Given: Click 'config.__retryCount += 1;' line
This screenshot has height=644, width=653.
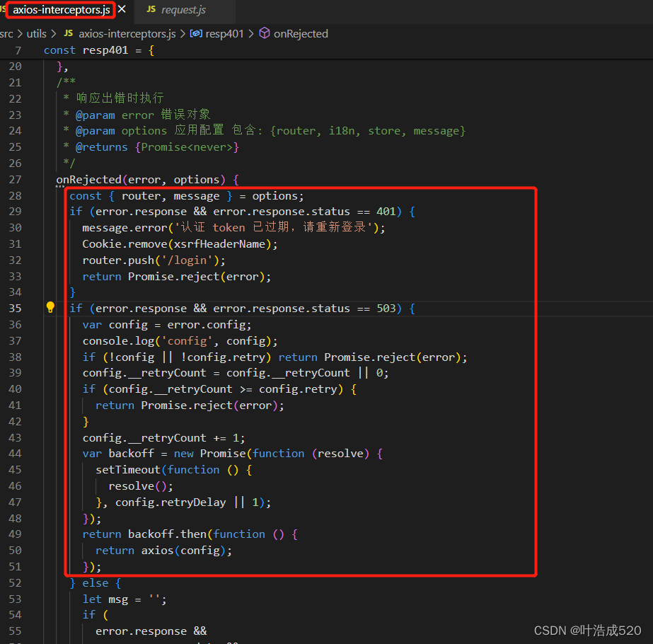Looking at the screenshot, I should pyautogui.click(x=163, y=438).
